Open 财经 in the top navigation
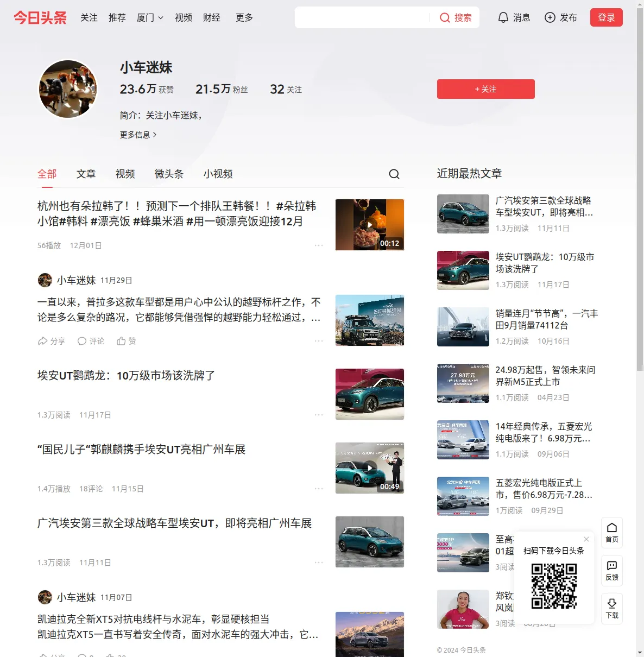The width and height of the screenshot is (644, 657). 212,18
